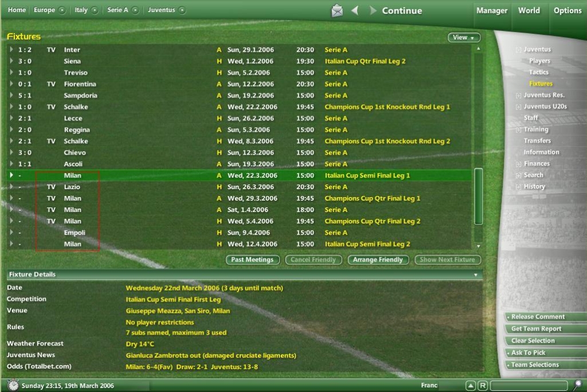Click the Cancel Friendly button
587x392 pixels.
[x=314, y=260]
